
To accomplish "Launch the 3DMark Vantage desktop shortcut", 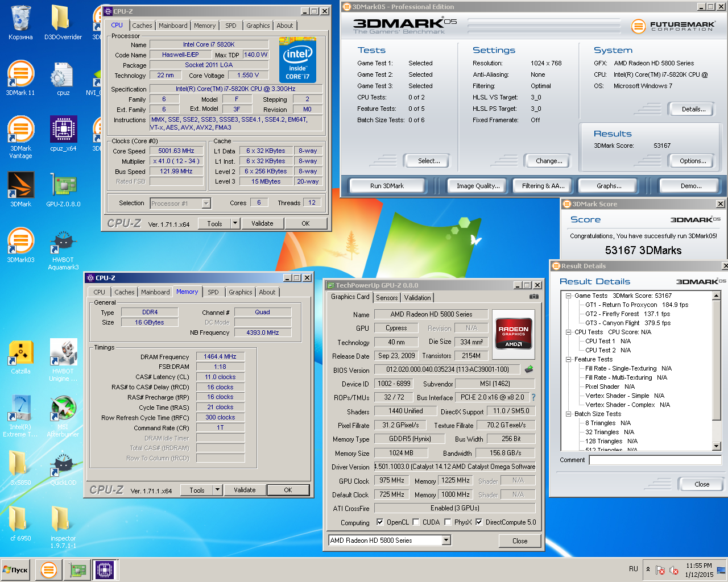I will [20, 137].
